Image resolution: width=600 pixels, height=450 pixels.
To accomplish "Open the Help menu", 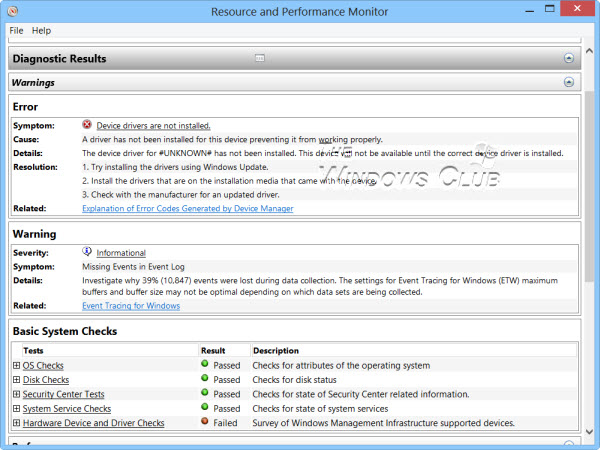I will pos(41,31).
